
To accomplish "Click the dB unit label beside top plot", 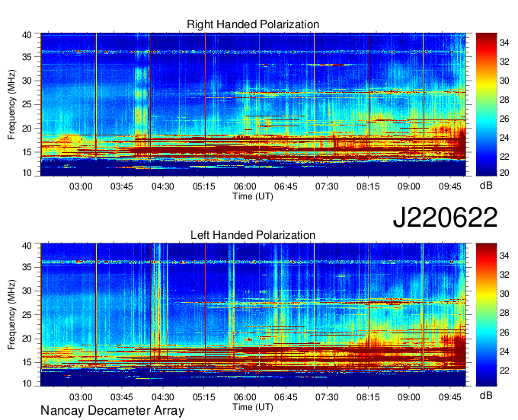I will [486, 186].
